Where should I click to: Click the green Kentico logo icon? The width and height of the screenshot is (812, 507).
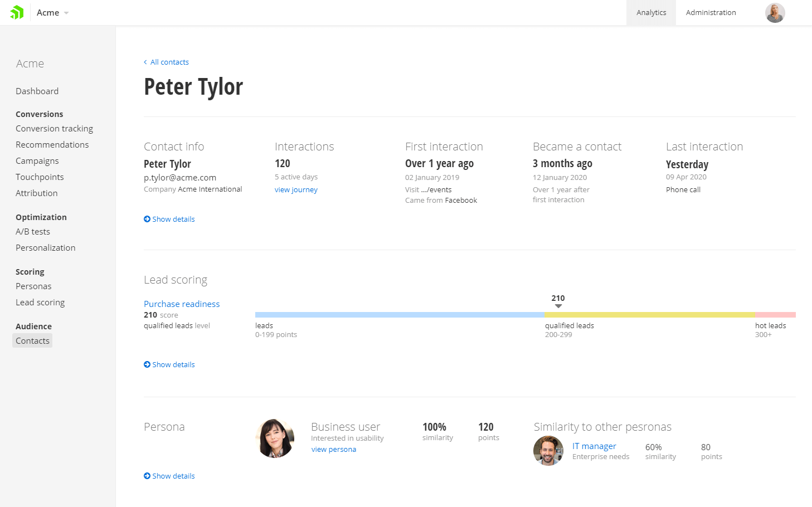click(17, 12)
